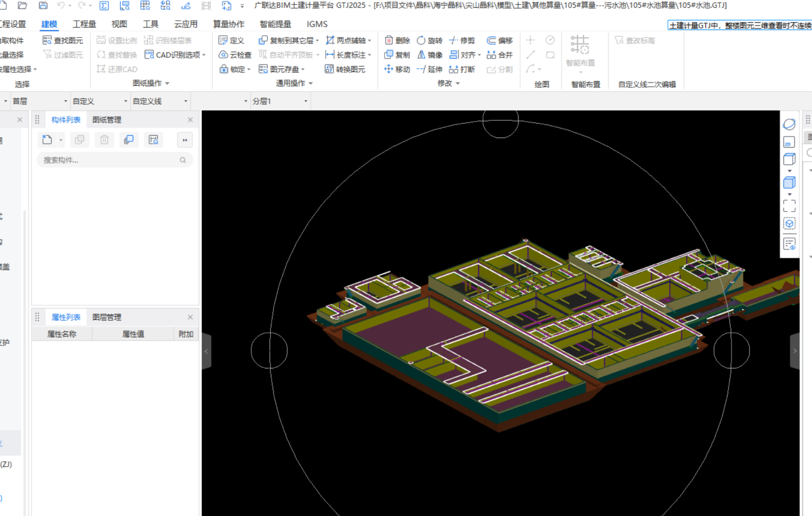Open 首层 floor dropdown
The height and width of the screenshot is (516, 812).
point(40,101)
